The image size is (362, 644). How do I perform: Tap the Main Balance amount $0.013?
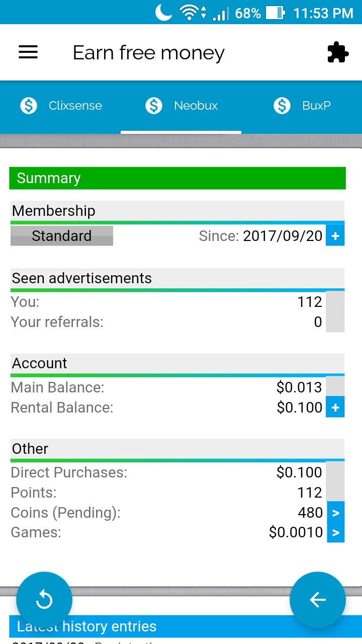pyautogui.click(x=299, y=387)
